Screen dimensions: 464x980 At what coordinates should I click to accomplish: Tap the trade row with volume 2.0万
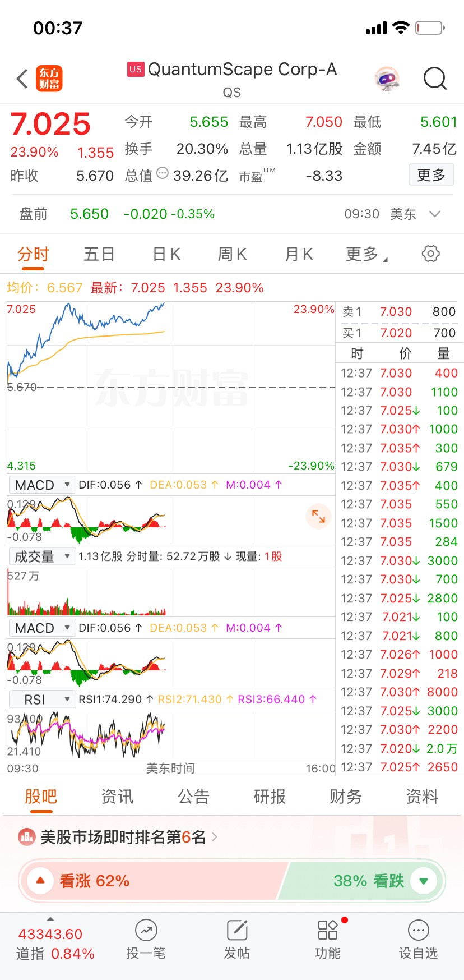coord(399,749)
